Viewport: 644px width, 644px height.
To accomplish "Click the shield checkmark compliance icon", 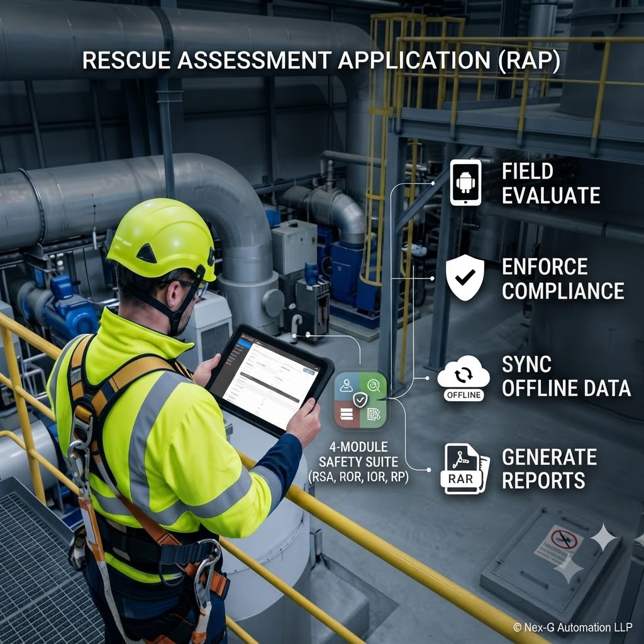I will click(x=465, y=277).
